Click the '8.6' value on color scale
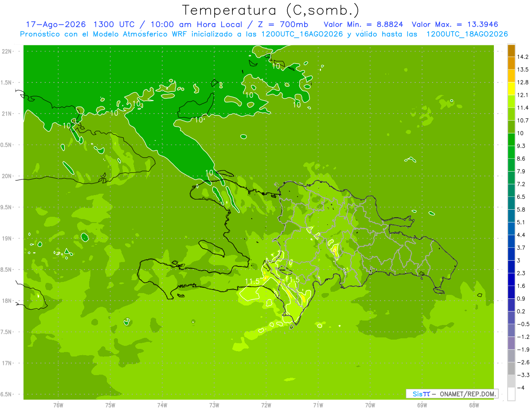The width and height of the screenshot is (532, 411). pyautogui.click(x=521, y=159)
